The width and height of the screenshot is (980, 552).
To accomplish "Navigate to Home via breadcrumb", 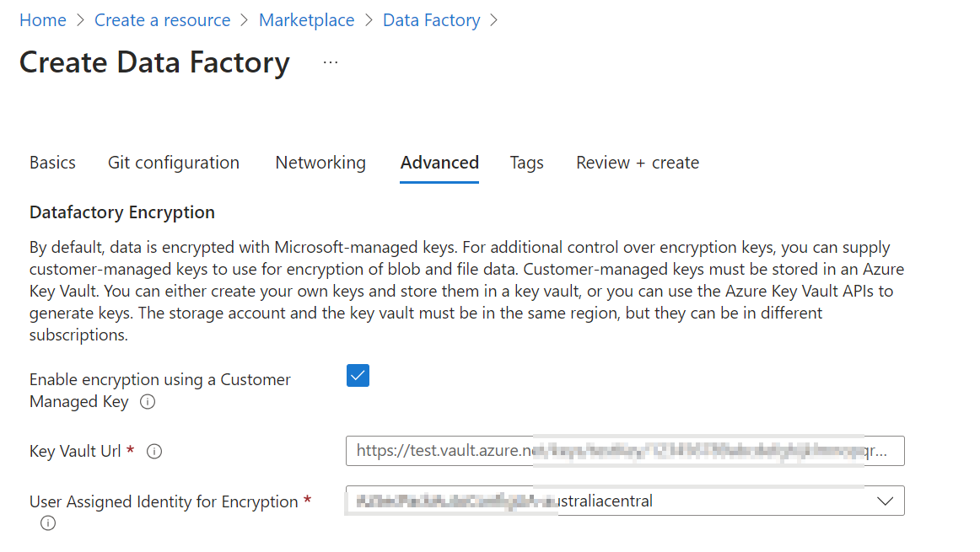I will point(42,19).
